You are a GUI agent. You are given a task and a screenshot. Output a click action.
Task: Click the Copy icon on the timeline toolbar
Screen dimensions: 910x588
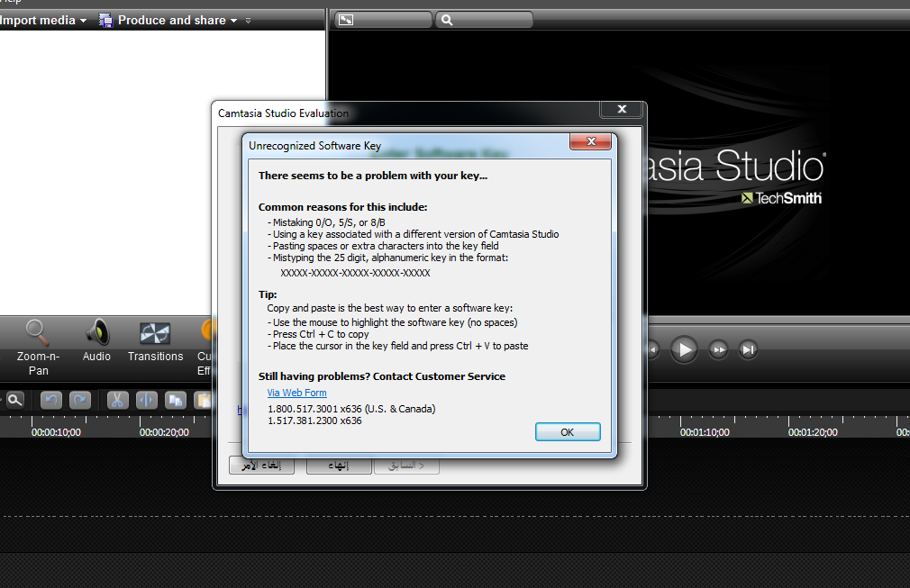click(x=176, y=400)
